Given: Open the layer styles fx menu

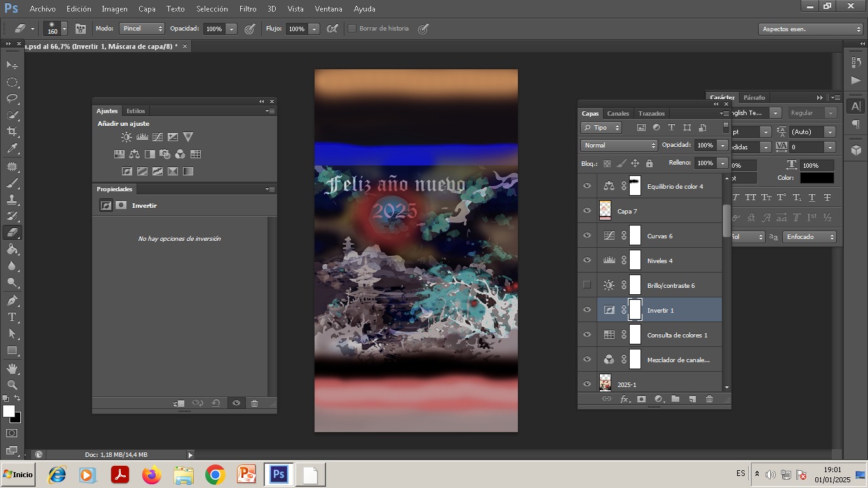Looking at the screenshot, I should pyautogui.click(x=625, y=399).
